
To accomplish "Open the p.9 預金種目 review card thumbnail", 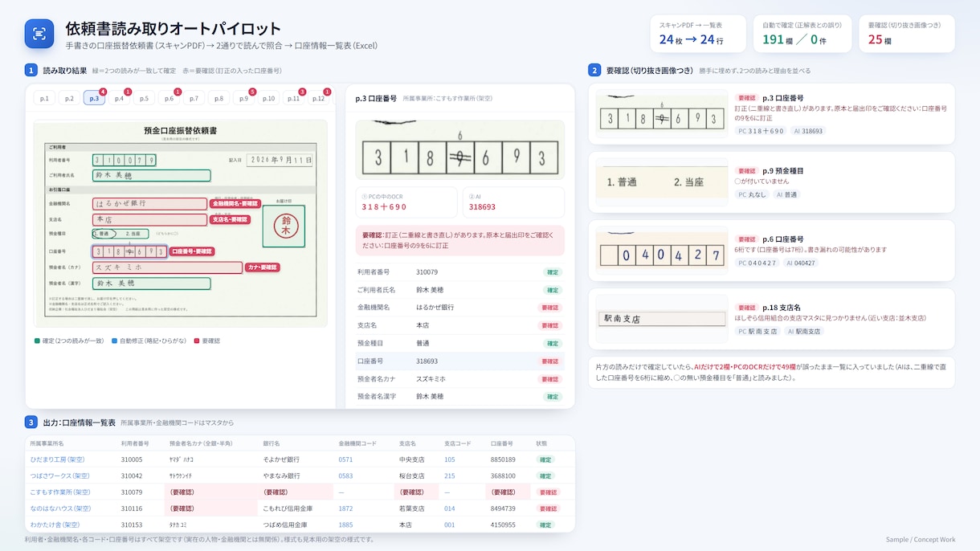I will 661,182.
